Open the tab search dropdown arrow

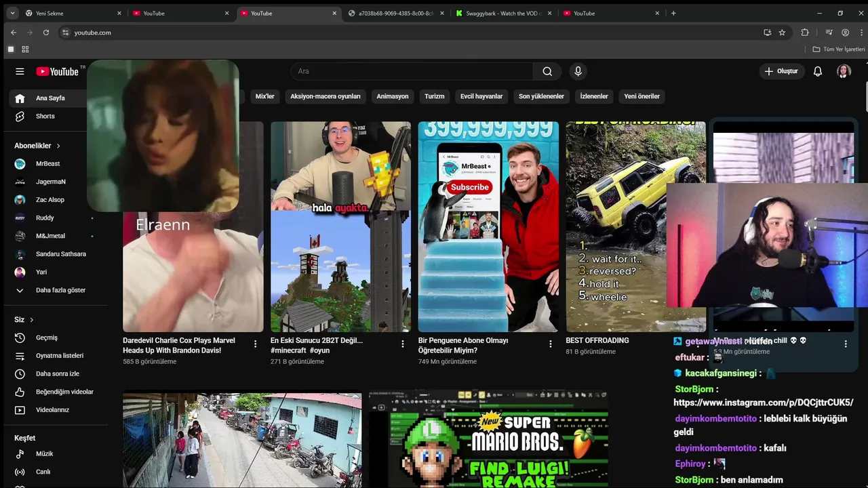pos(12,14)
